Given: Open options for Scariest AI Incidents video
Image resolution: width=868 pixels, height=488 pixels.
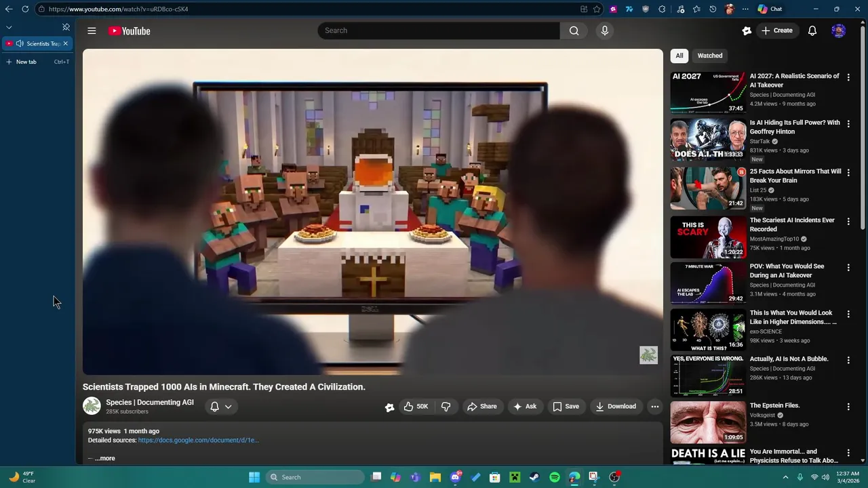Looking at the screenshot, I should (848, 222).
